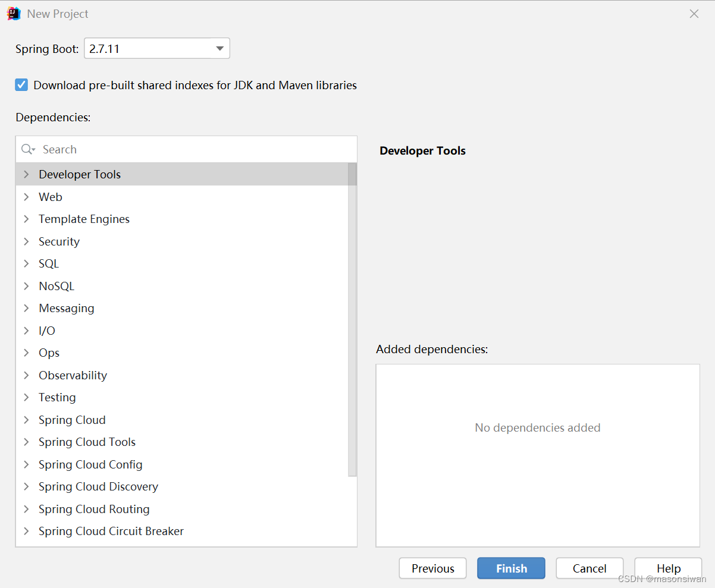
Task: Select the Spring Cloud row
Action: (182, 420)
